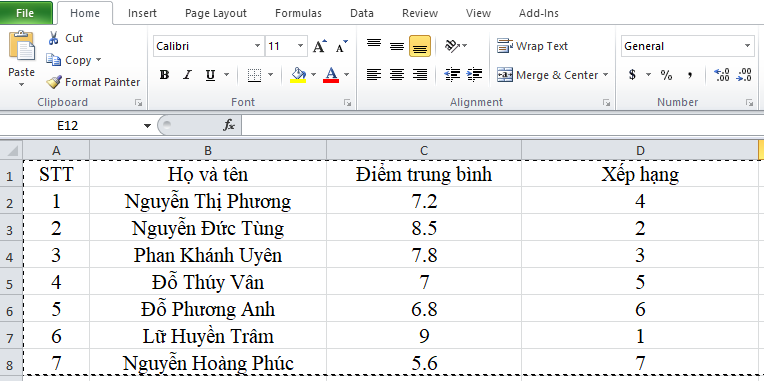The width and height of the screenshot is (764, 381).
Task: Switch to Insert tab
Action: (x=142, y=13)
